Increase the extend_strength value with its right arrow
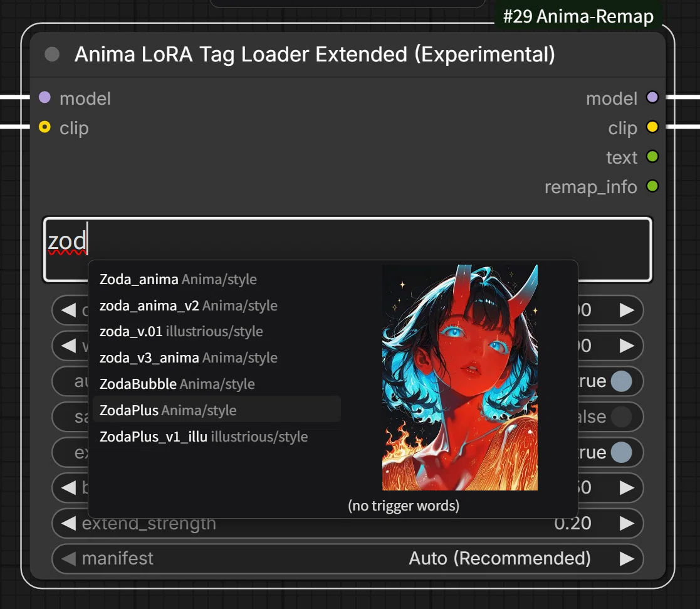 click(627, 523)
